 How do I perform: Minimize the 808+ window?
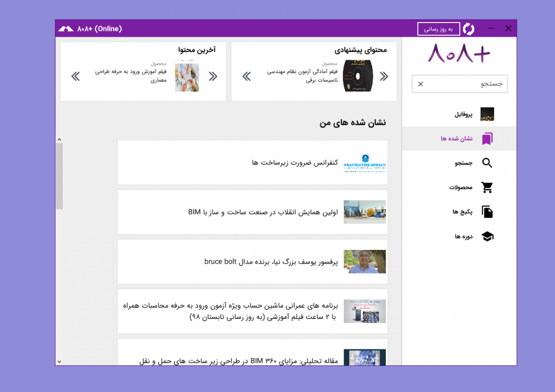491,28
